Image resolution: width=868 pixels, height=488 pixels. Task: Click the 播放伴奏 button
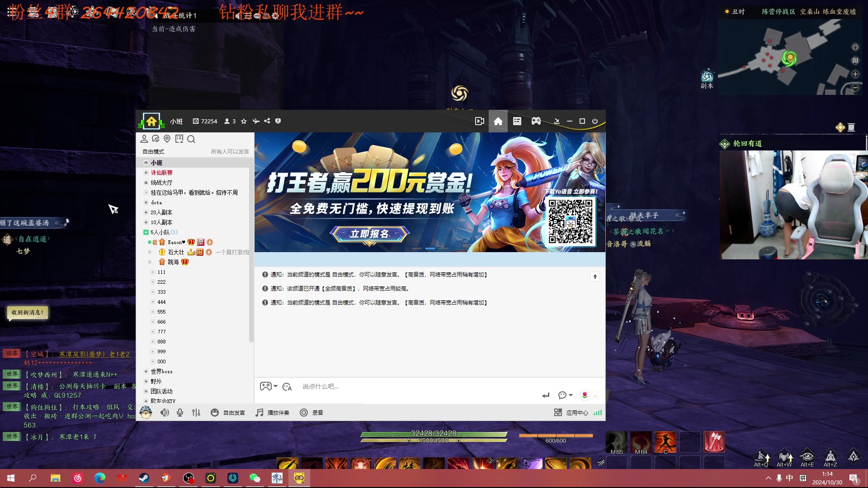click(x=272, y=413)
